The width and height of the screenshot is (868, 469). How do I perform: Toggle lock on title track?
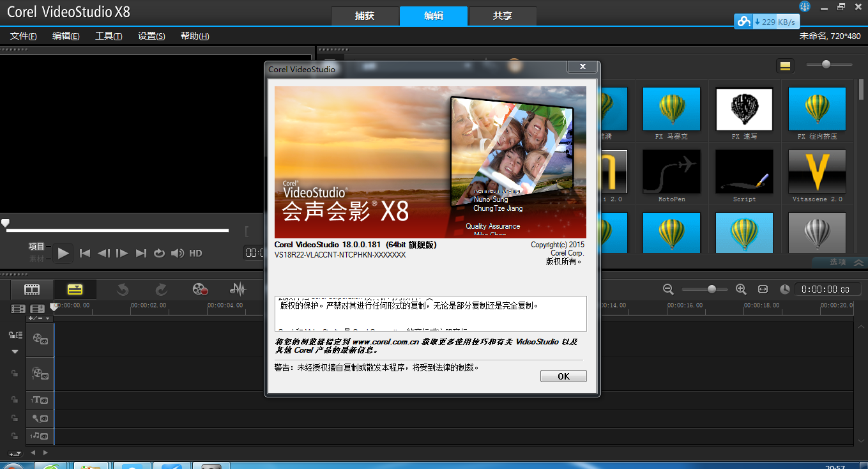point(14,400)
